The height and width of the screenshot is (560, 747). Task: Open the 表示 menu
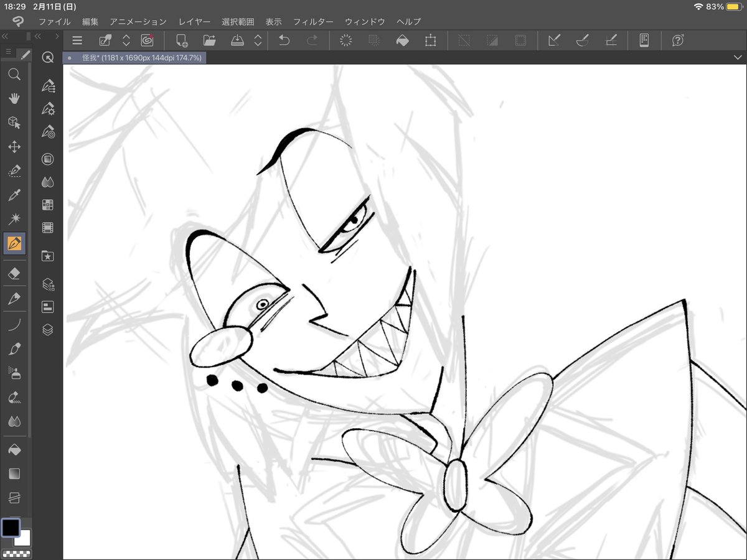pyautogui.click(x=274, y=21)
